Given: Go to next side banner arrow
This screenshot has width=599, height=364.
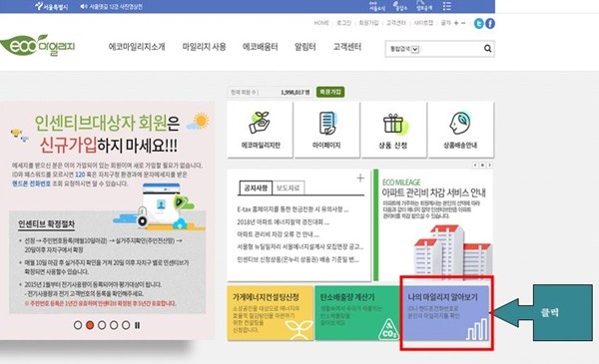Looking at the screenshot, I should [x=489, y=166].
